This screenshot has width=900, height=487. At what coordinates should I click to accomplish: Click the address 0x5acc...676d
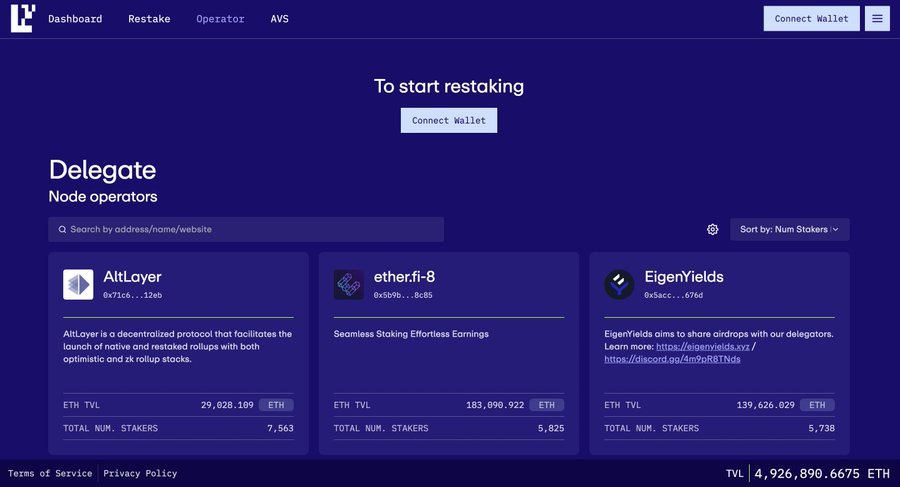pyautogui.click(x=673, y=295)
